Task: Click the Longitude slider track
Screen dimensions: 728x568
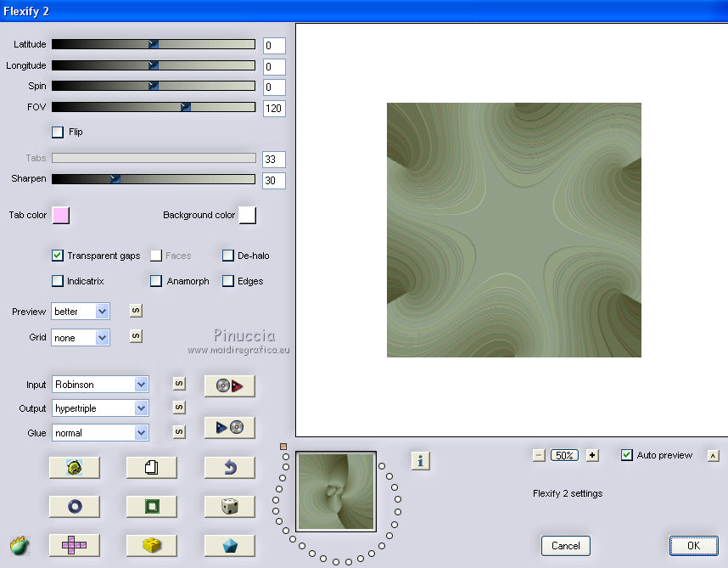Action: [154, 65]
